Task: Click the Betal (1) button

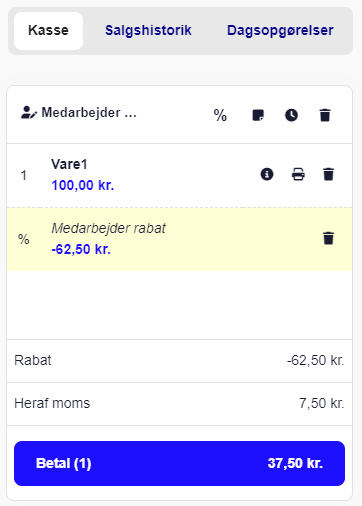Action: click(179, 463)
